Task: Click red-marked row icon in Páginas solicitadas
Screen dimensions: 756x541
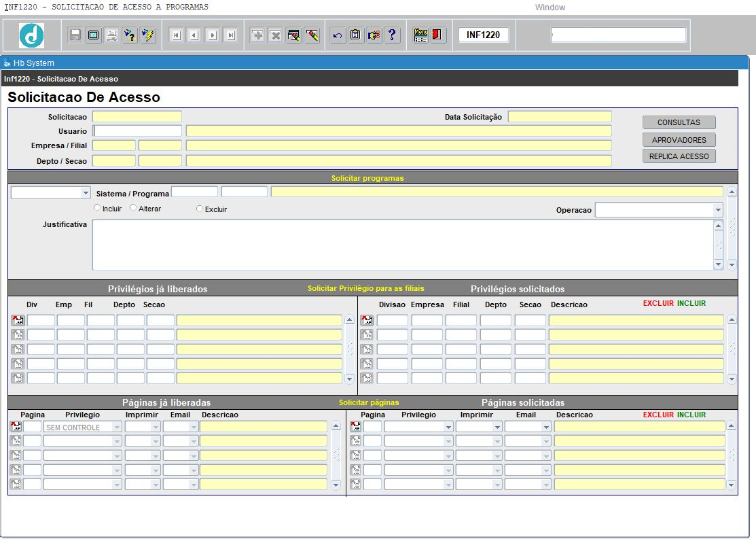Action: (x=356, y=426)
